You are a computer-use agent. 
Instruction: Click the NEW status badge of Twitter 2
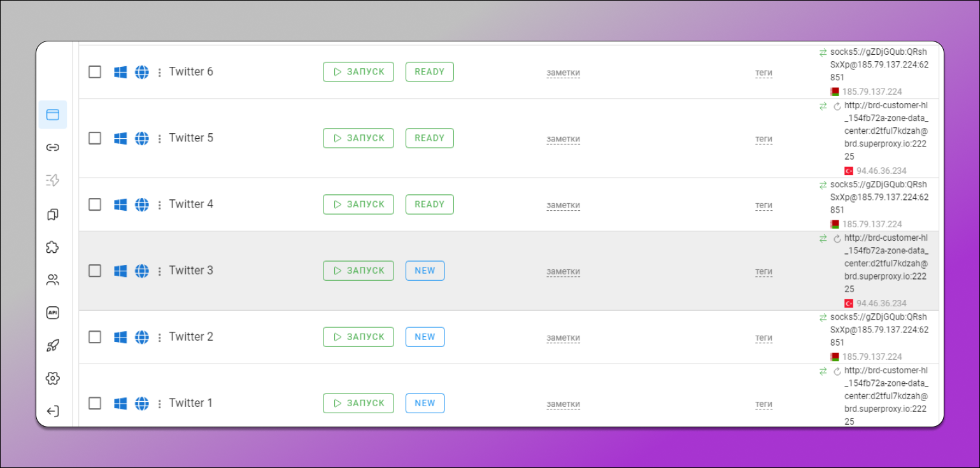coord(425,337)
